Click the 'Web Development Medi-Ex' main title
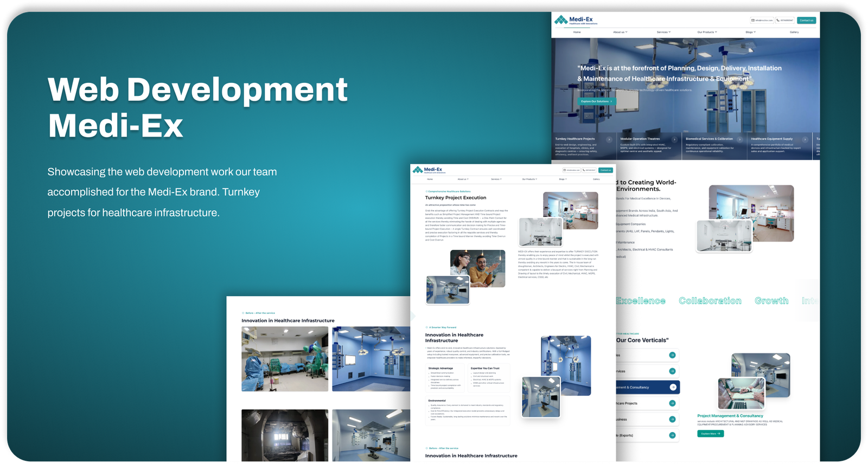Screen dimensions: 868x464 click(197, 107)
